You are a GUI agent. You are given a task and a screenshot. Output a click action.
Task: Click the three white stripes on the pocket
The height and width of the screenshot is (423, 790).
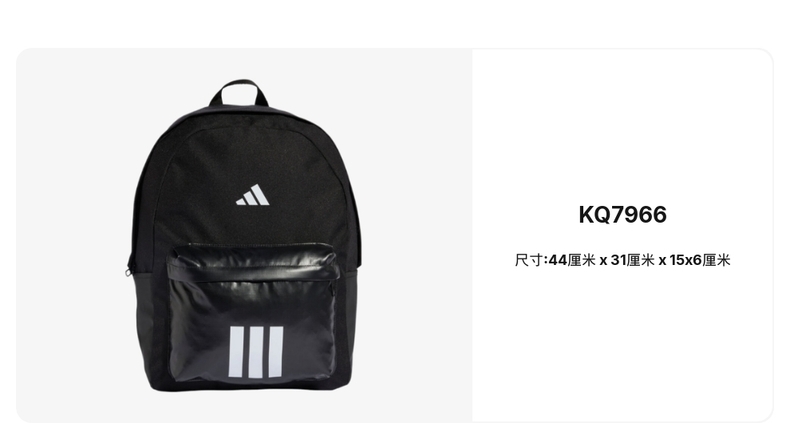click(256, 352)
